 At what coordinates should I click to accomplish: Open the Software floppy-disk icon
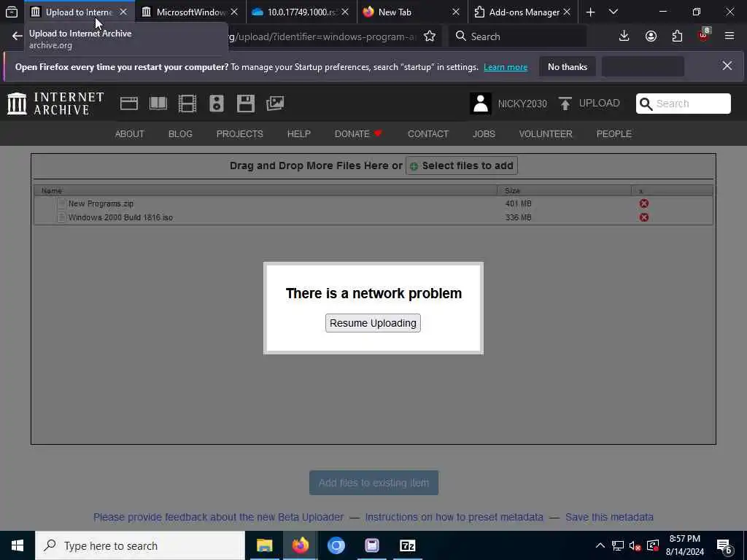point(246,104)
